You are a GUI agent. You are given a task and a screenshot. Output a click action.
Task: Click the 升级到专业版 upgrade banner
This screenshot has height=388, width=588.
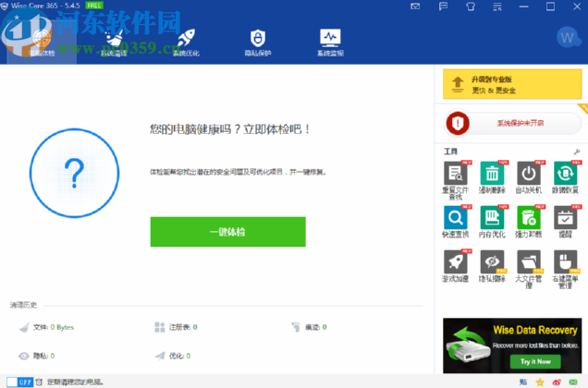[x=512, y=84]
